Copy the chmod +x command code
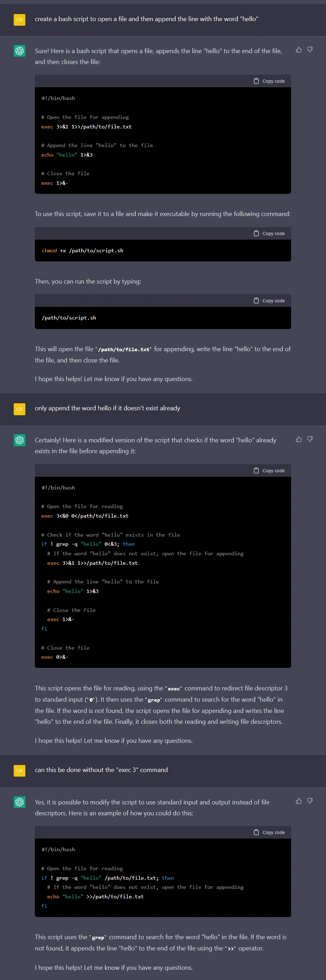Viewport: 326px width, 980px height. tap(269, 233)
